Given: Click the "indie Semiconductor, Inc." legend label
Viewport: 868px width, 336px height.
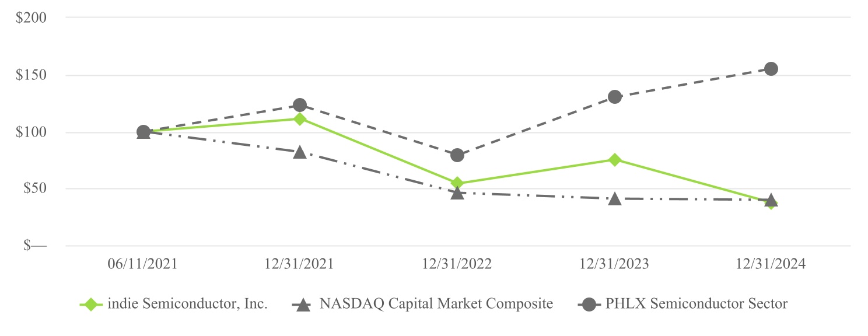Looking at the screenshot, I should 187,304.
